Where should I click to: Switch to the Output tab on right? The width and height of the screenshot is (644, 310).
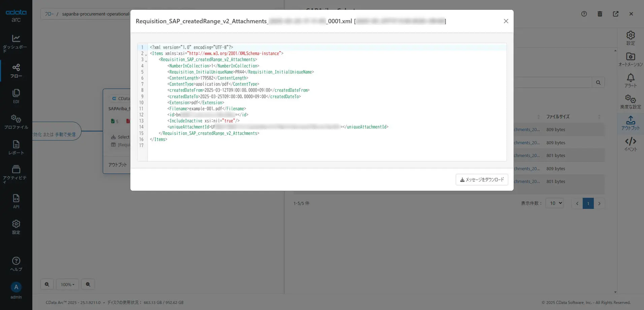pos(631,123)
